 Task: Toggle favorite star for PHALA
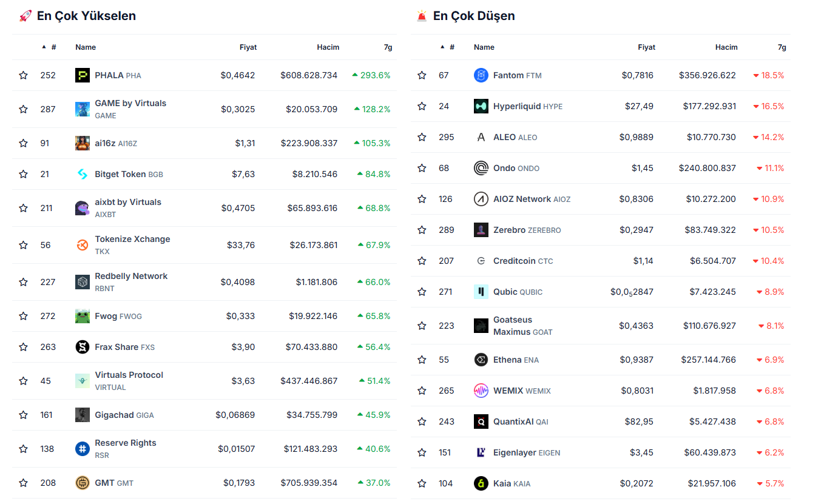[23, 75]
